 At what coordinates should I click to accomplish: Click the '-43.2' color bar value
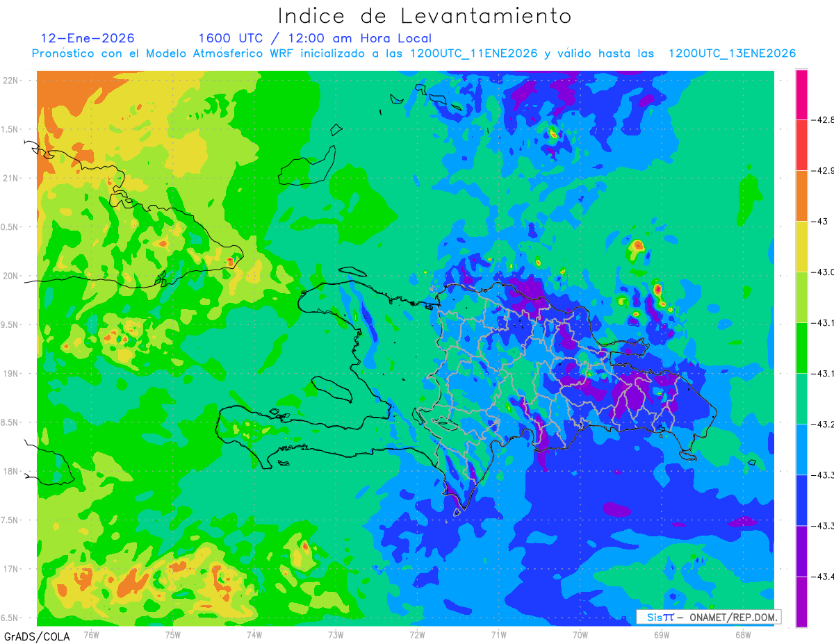[x=823, y=424]
